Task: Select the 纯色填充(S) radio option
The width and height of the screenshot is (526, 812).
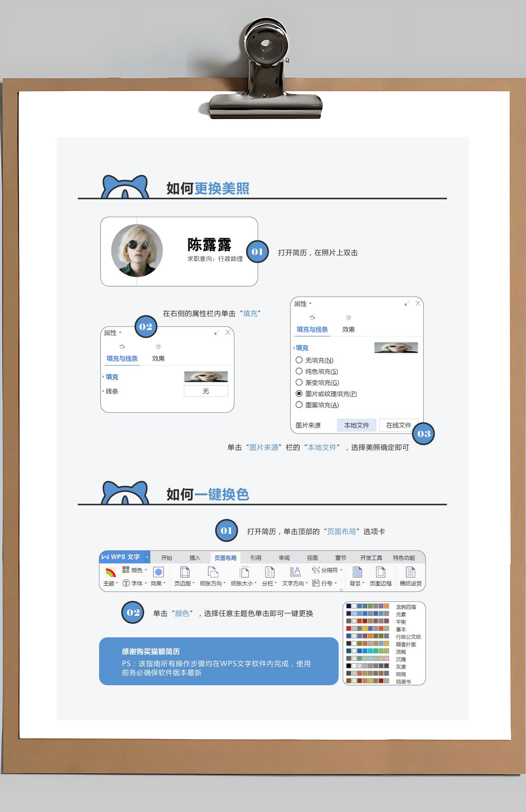Action: click(299, 371)
